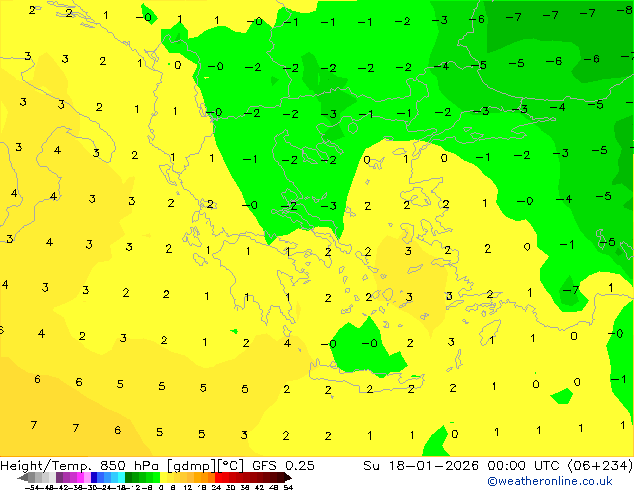
Task: Pick the orange swatch in the color scale
Action: (x=205, y=477)
